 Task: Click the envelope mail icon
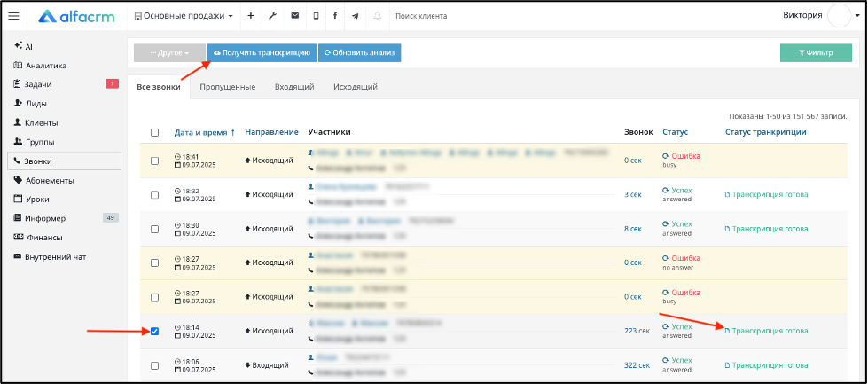point(295,16)
